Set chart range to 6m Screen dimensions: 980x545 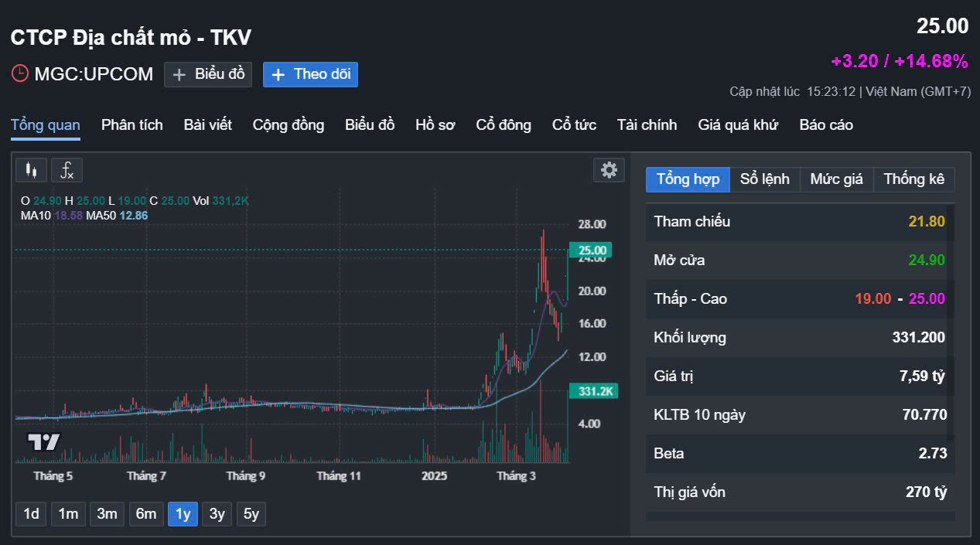[x=146, y=514]
